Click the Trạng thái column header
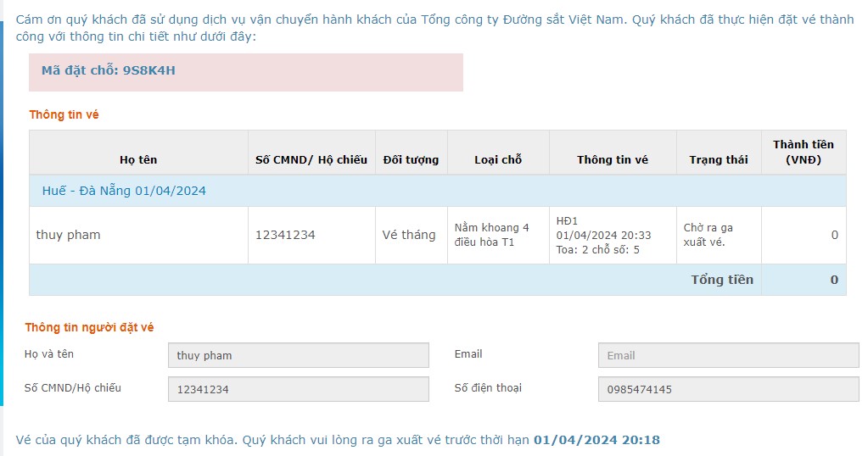868x456 pixels. pos(718,159)
